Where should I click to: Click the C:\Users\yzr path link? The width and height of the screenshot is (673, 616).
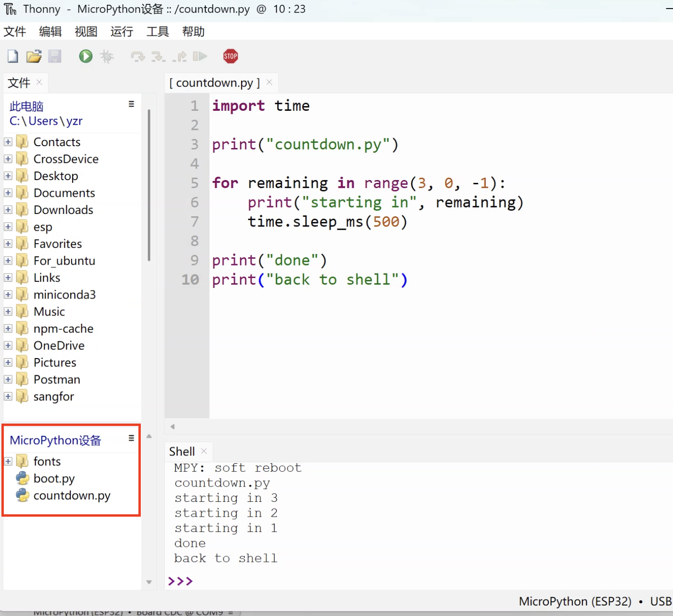click(46, 121)
